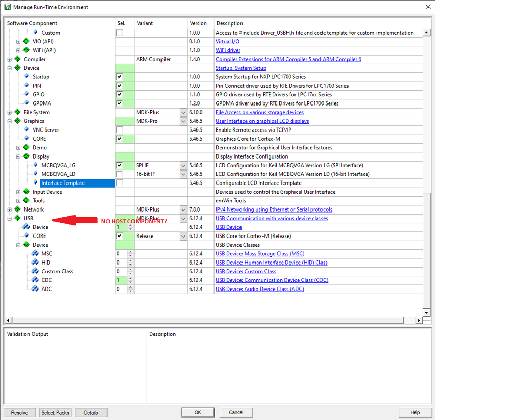This screenshot has width=509, height=420.
Task: Click the Version column header
Action: pyautogui.click(x=198, y=23)
